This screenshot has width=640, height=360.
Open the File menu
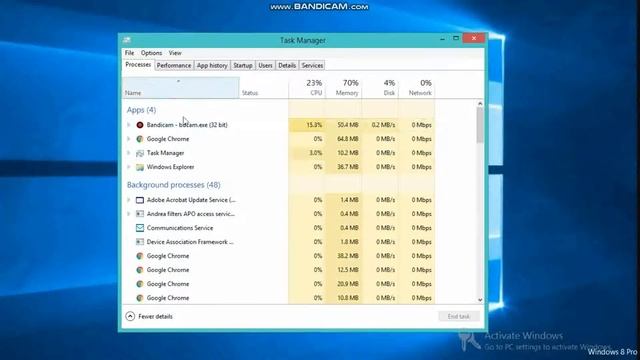(x=129, y=53)
